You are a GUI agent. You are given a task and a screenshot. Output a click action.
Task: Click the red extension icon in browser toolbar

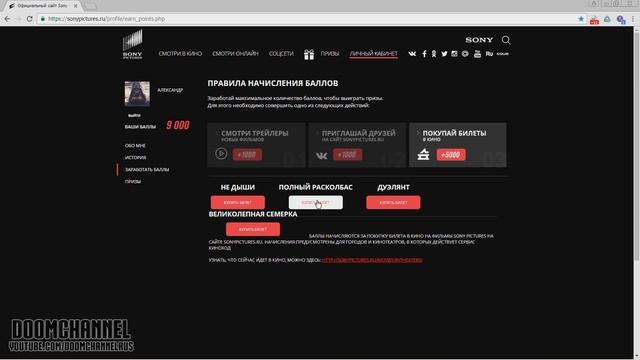pos(594,19)
